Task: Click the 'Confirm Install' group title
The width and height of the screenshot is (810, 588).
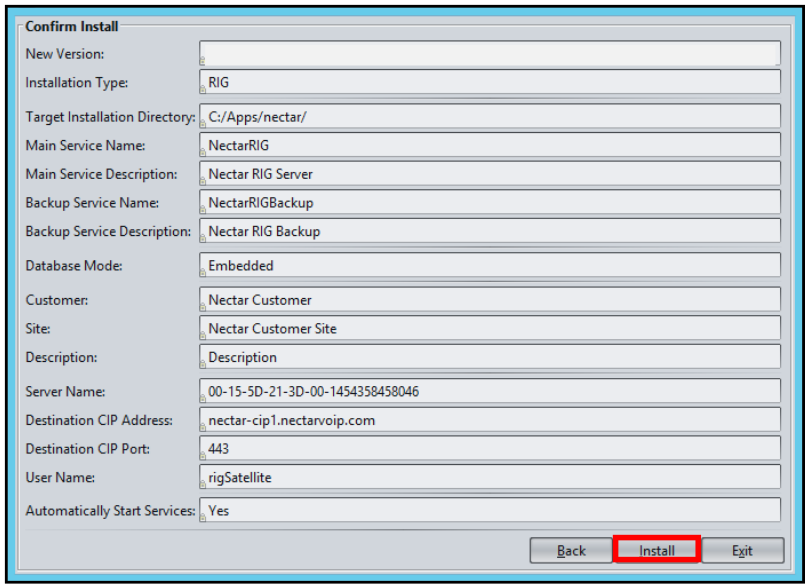Action: pyautogui.click(x=72, y=26)
